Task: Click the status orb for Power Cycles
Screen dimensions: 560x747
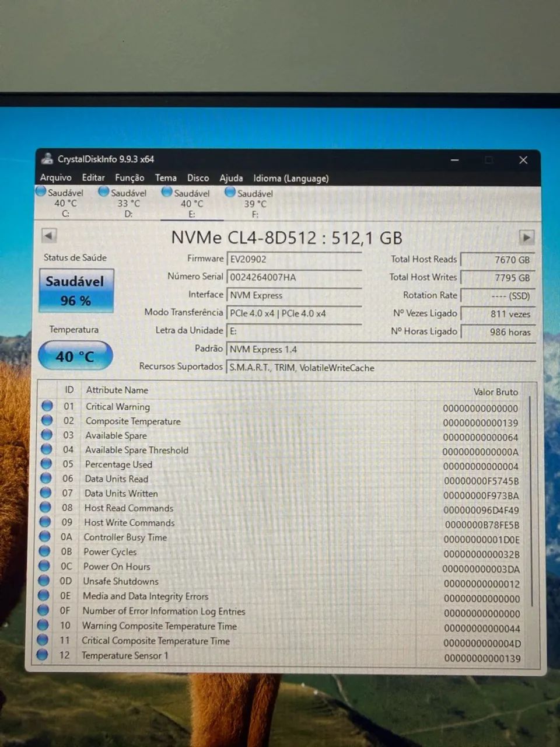Action: point(44,551)
